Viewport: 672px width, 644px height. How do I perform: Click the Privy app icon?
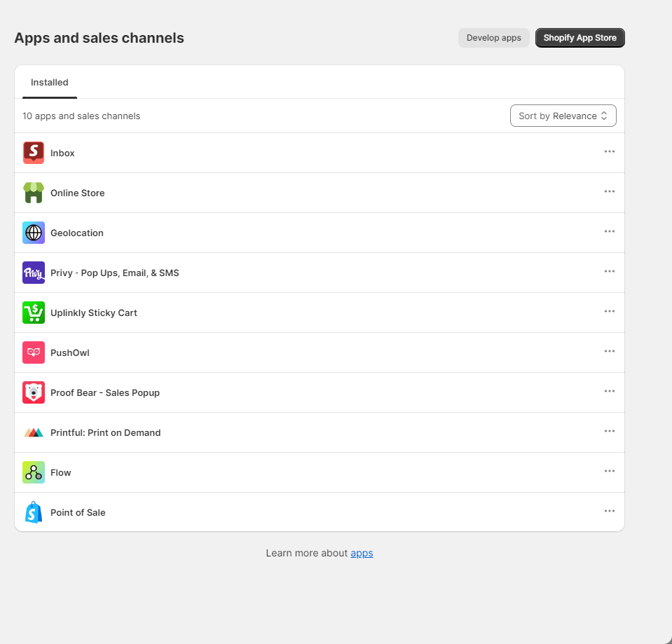click(x=34, y=273)
